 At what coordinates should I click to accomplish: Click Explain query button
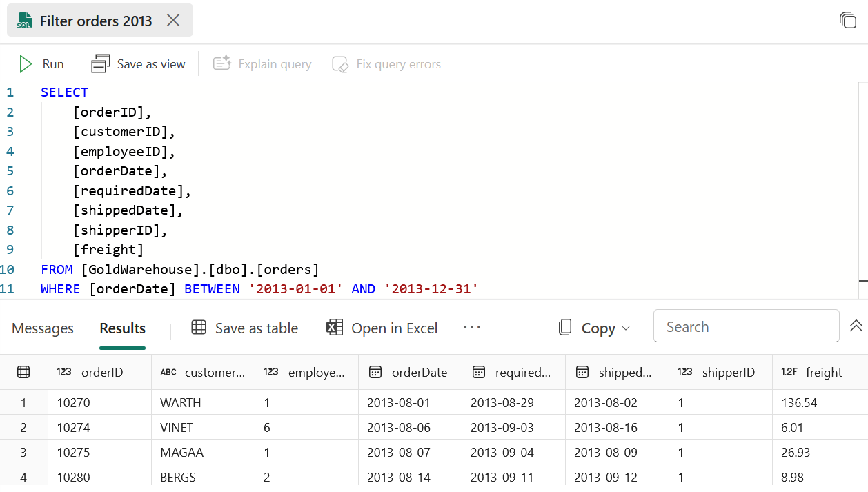click(x=262, y=64)
